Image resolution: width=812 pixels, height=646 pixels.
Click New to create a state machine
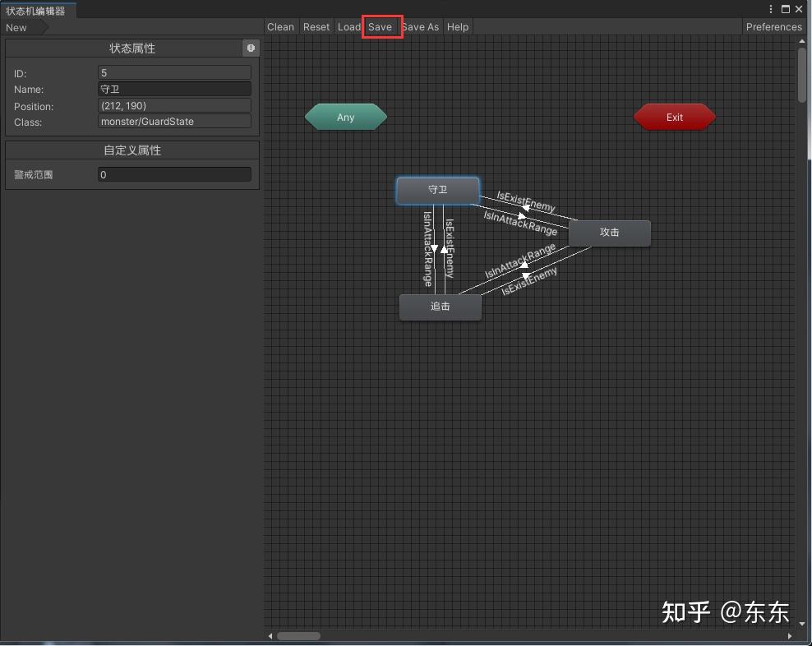[x=16, y=27]
